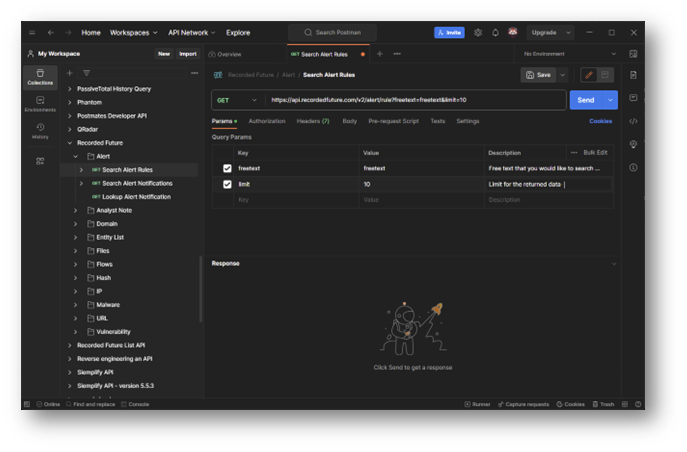Open the code snippet icon
The width and height of the screenshot is (687, 452).
tap(633, 121)
